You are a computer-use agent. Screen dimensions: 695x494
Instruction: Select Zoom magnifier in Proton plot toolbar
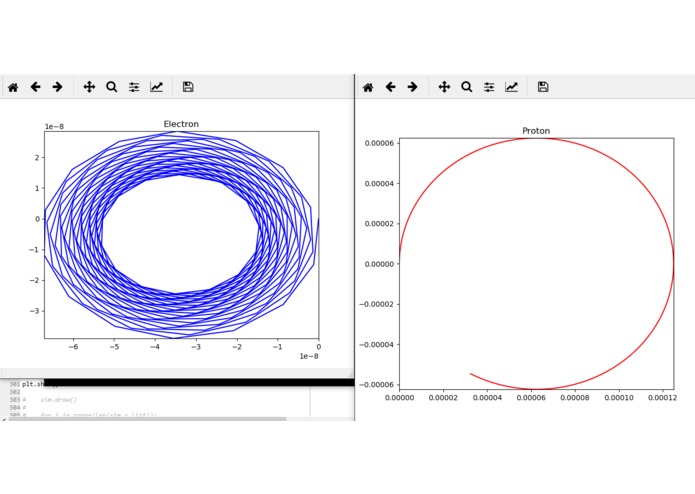click(467, 87)
